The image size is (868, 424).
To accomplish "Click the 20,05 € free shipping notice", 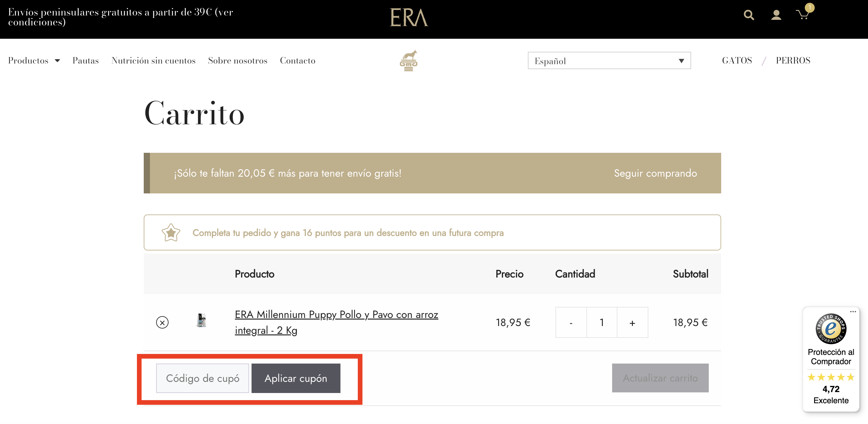I will click(x=287, y=173).
